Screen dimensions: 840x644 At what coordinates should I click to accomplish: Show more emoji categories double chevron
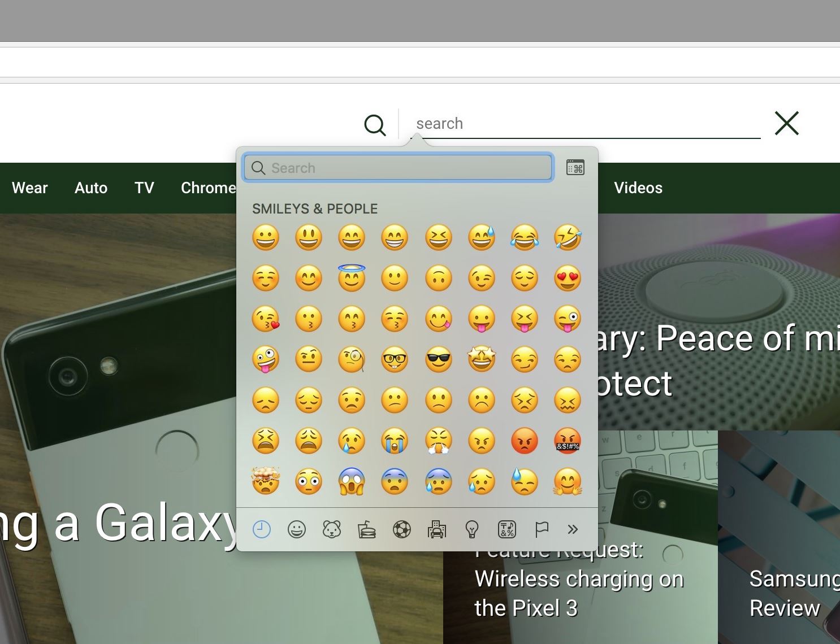tap(573, 529)
